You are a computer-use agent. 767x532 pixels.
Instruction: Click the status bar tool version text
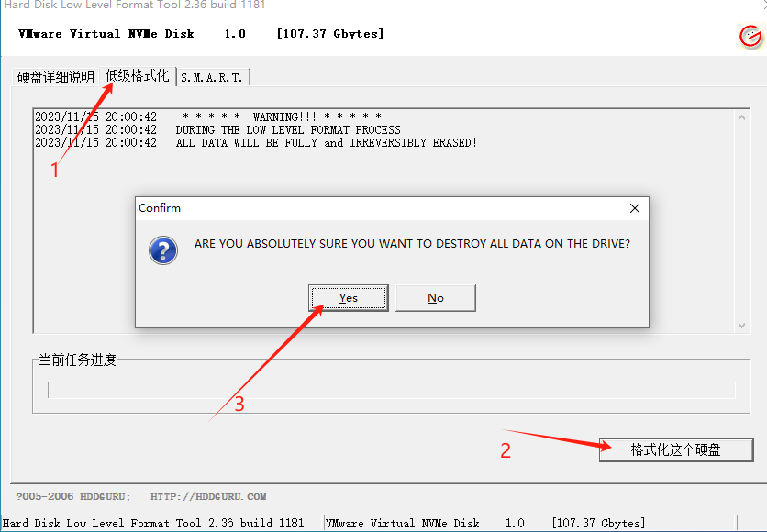coord(154,524)
